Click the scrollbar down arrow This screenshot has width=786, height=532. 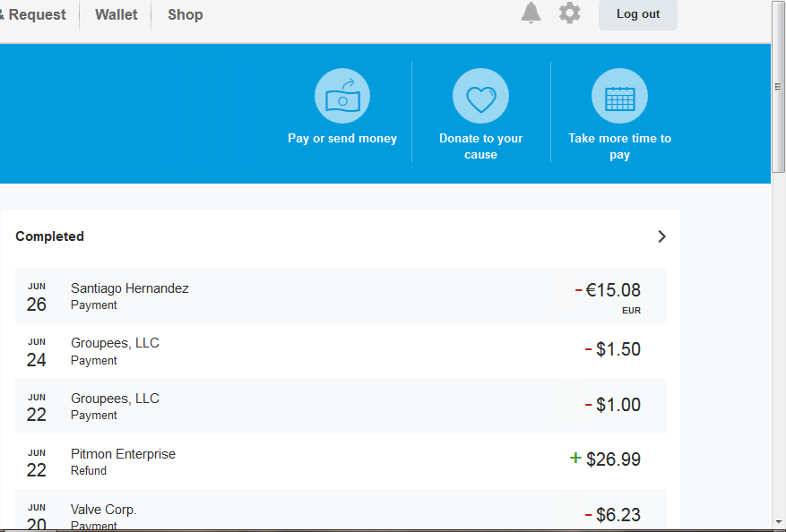778,523
